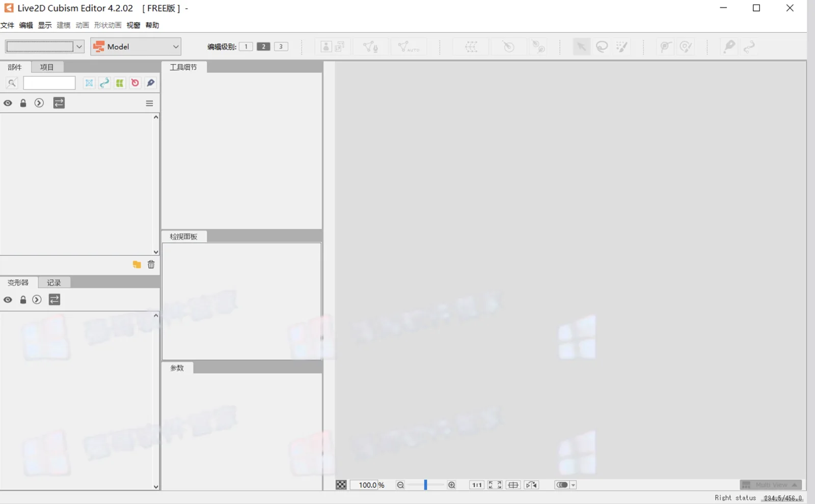
Task: Click the create rotation deformer icon
Action: pos(508,47)
